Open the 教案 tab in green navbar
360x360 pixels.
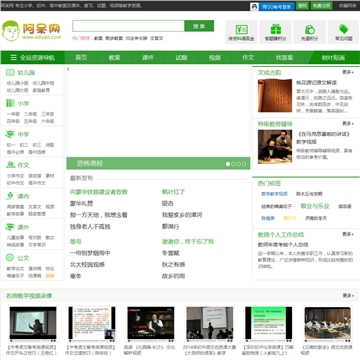[x=115, y=57]
